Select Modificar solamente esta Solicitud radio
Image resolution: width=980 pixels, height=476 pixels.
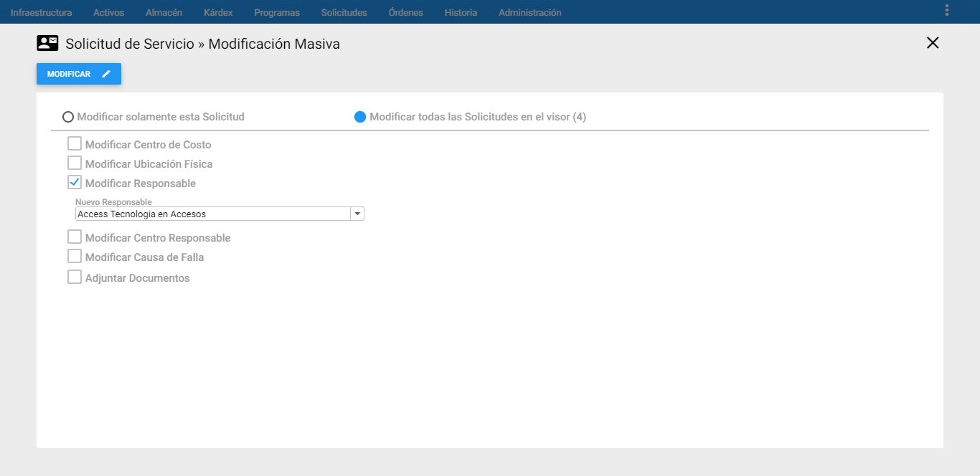point(68,117)
